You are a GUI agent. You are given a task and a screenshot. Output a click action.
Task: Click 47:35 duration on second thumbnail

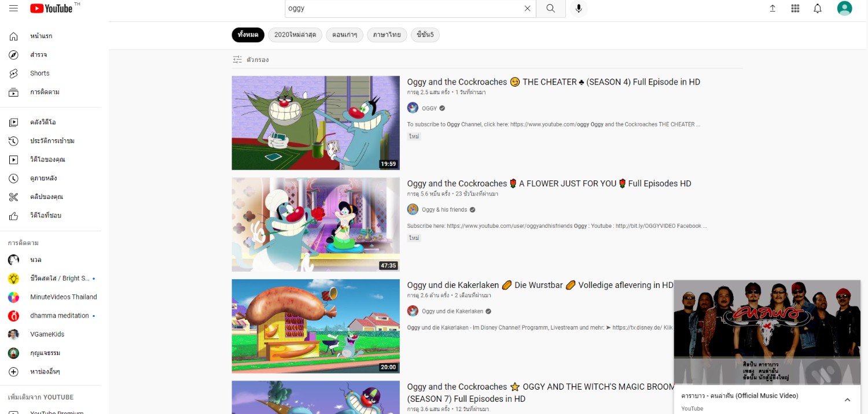click(388, 266)
